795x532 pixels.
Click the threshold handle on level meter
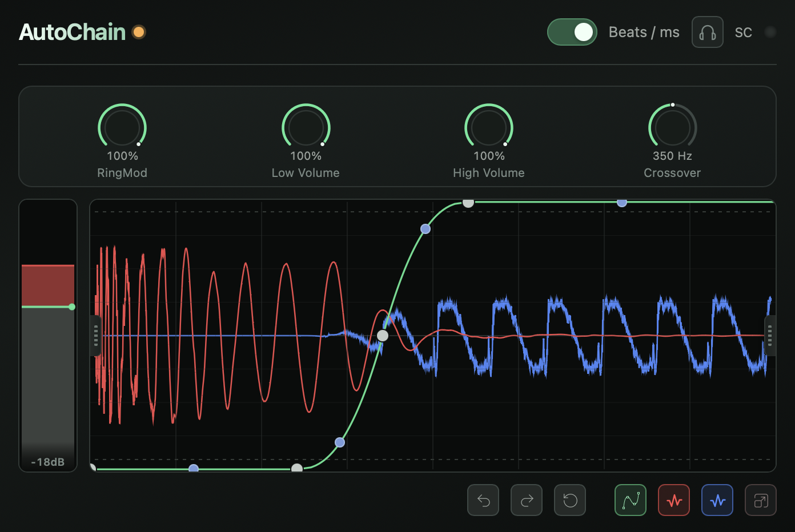pos(72,307)
